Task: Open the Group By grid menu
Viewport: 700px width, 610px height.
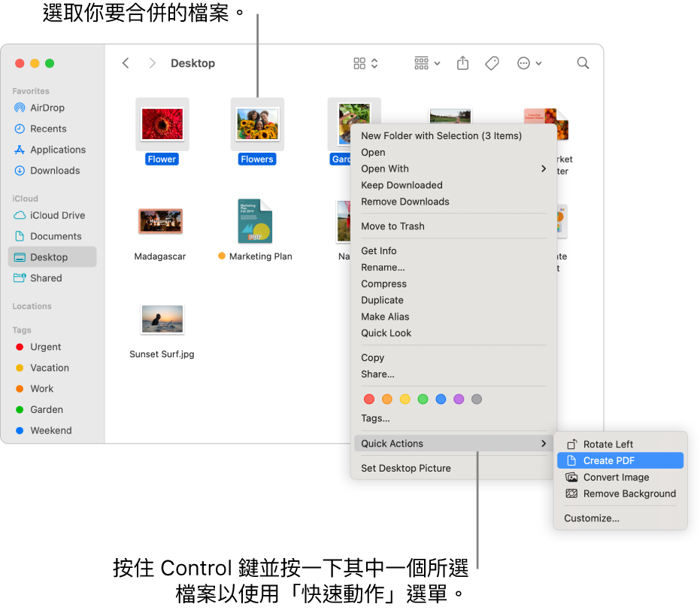Action: 427,63
